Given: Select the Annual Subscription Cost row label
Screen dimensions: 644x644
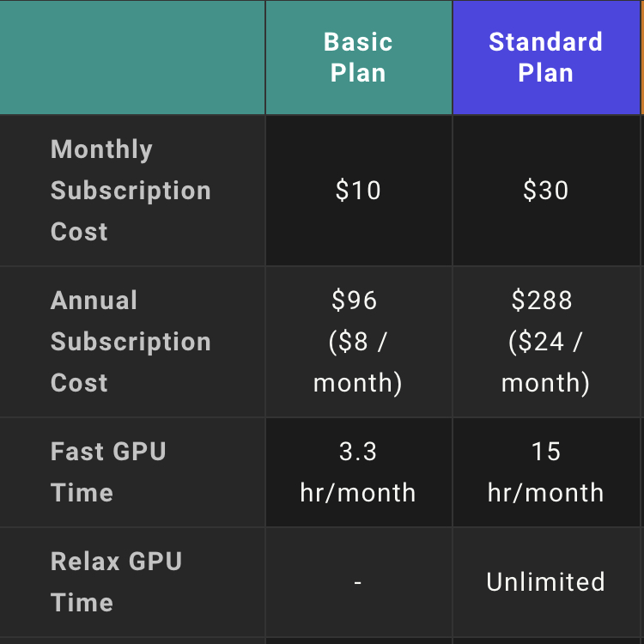Looking at the screenshot, I should click(131, 341).
